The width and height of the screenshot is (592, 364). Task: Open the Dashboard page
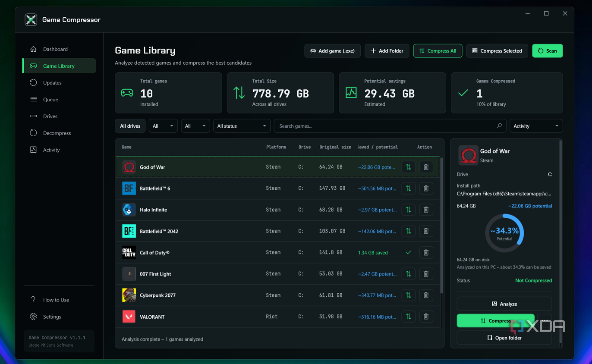point(59,49)
